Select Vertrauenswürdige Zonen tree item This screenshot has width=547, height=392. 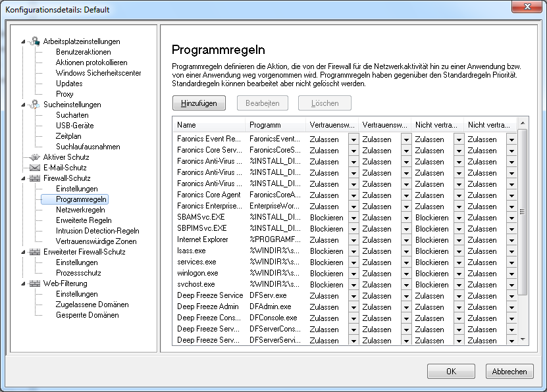click(96, 241)
